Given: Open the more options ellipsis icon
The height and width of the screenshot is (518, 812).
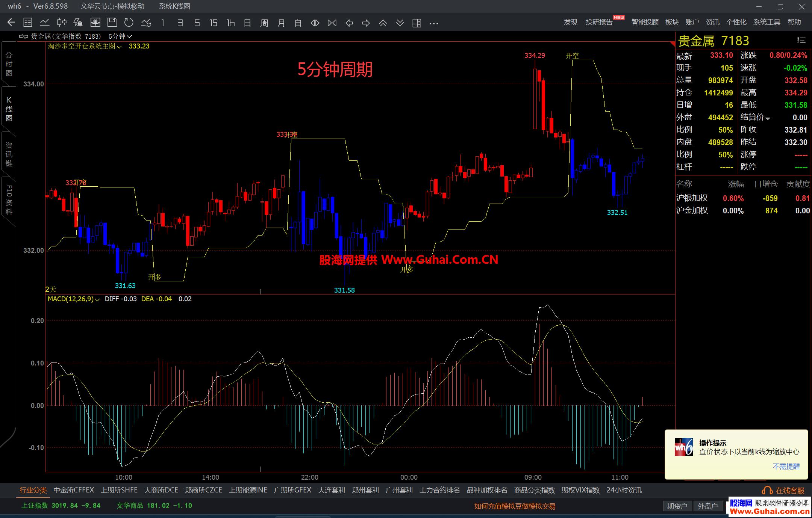Looking at the screenshot, I should pos(434,23).
